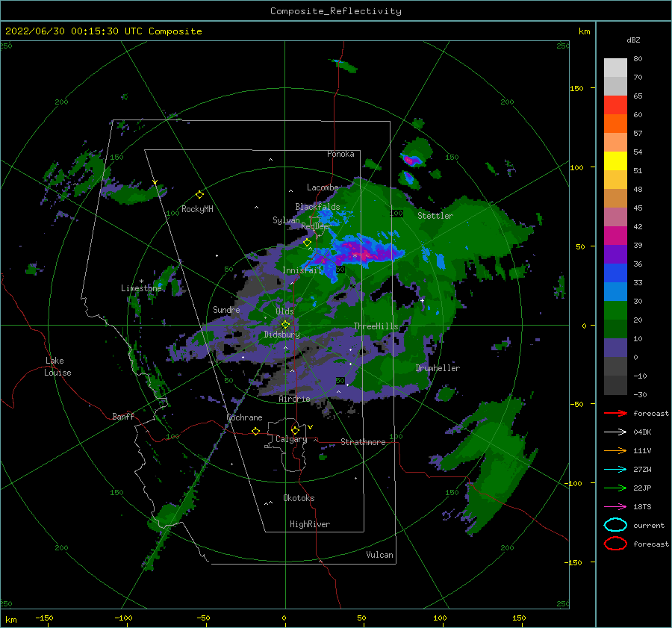Click the Lacombe city label

tap(323, 187)
